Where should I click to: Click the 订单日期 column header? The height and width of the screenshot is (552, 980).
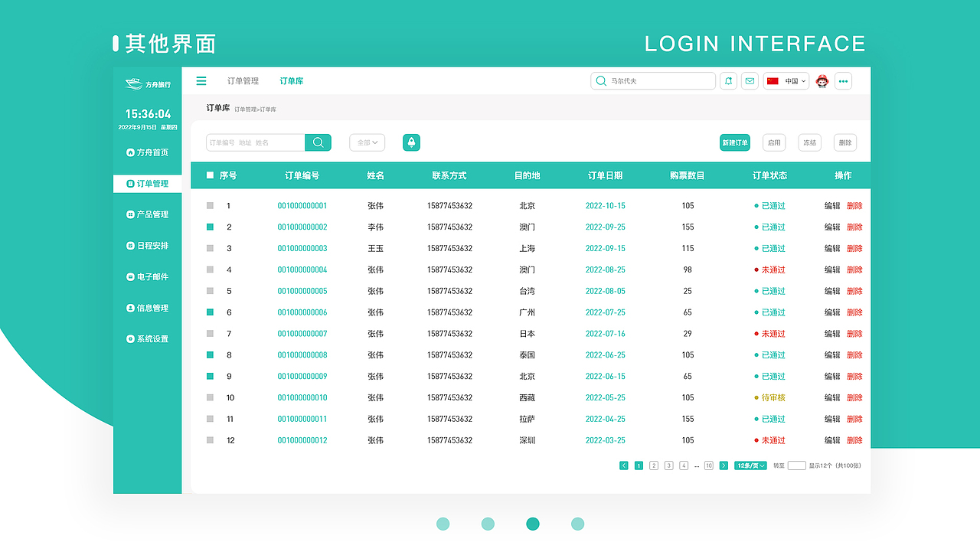(x=606, y=175)
